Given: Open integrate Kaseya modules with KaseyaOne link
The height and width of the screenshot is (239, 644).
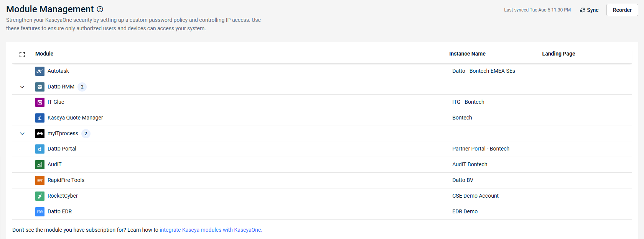Looking at the screenshot, I should [x=211, y=230].
